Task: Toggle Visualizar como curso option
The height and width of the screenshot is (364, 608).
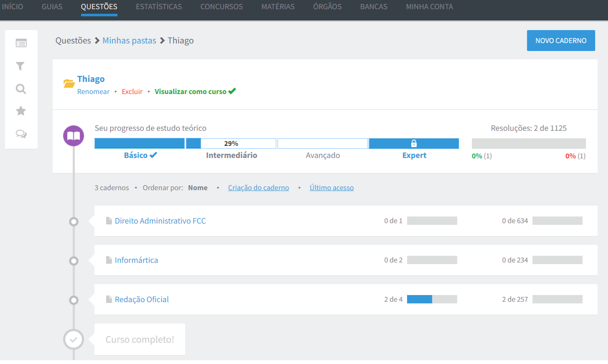Action: (195, 92)
